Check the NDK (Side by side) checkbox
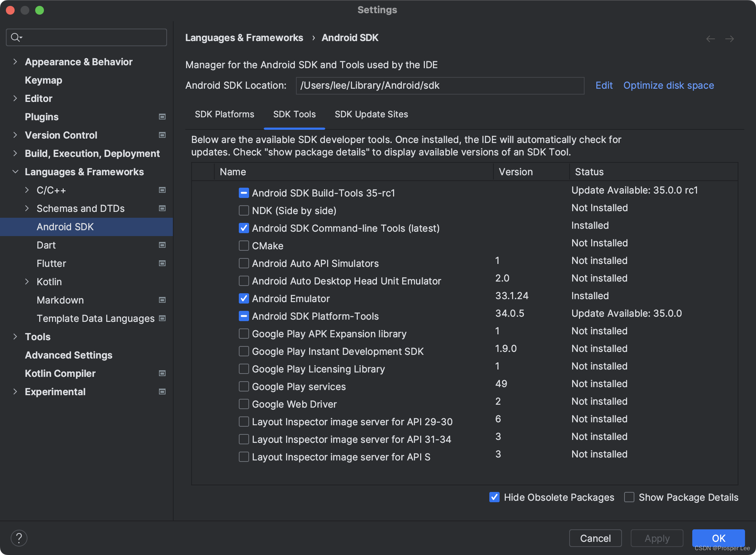 point(244,210)
